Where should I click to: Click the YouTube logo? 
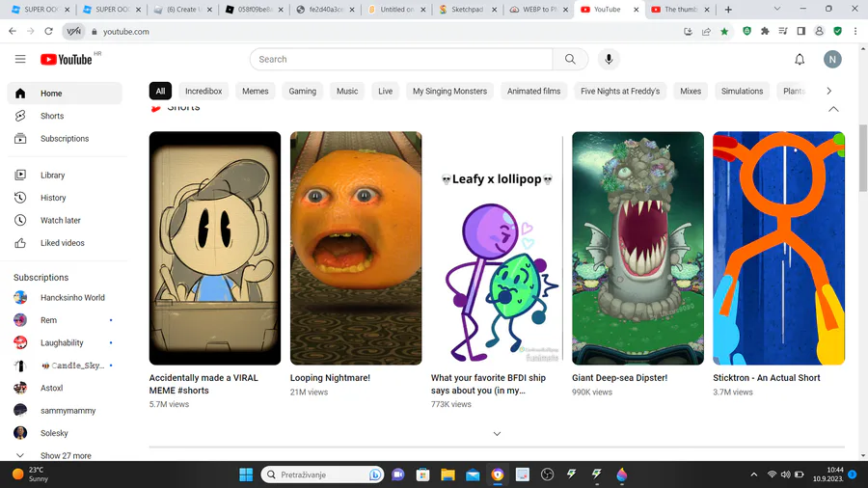(x=66, y=59)
